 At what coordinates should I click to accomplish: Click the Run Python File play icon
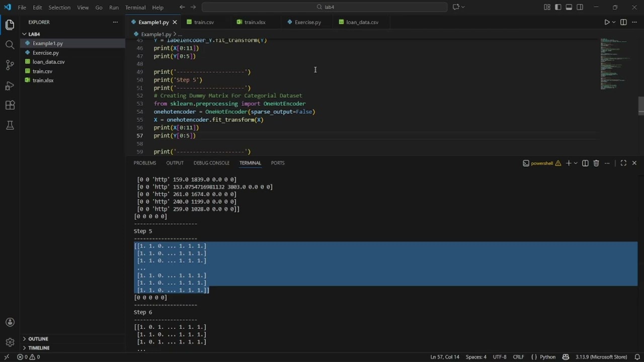(x=607, y=22)
